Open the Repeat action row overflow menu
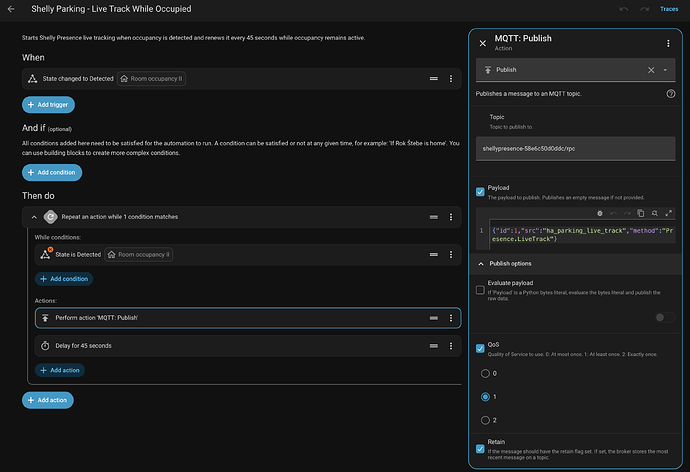Image resolution: width=690 pixels, height=472 pixels. 451,217
